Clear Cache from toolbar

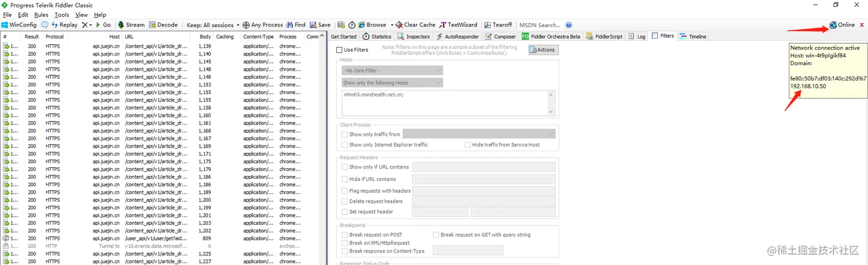click(x=416, y=25)
